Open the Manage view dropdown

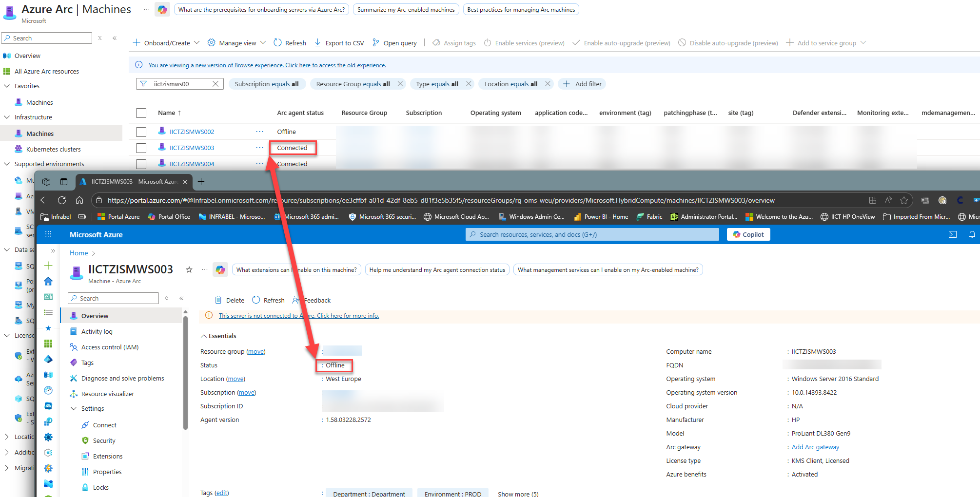coord(236,43)
